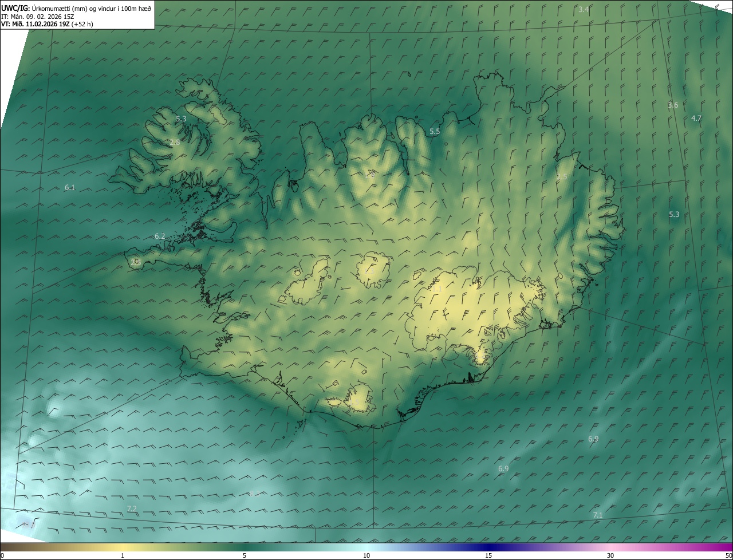Select the 7.1 value label on the map
Image resolution: width=733 pixels, height=560 pixels.
point(598,515)
